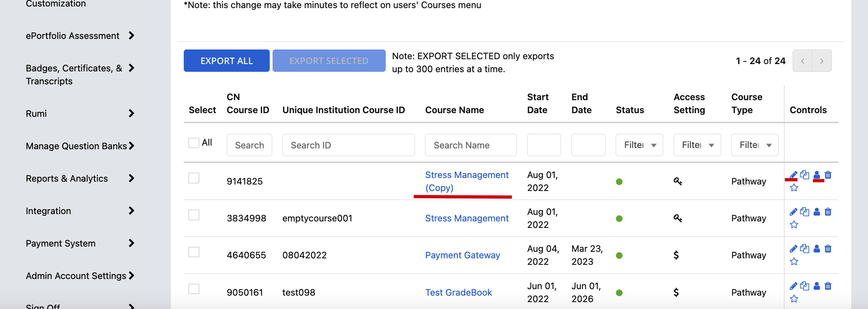868x309 pixels.
Task: Select checkbox for course 9050161
Action: [x=194, y=289]
